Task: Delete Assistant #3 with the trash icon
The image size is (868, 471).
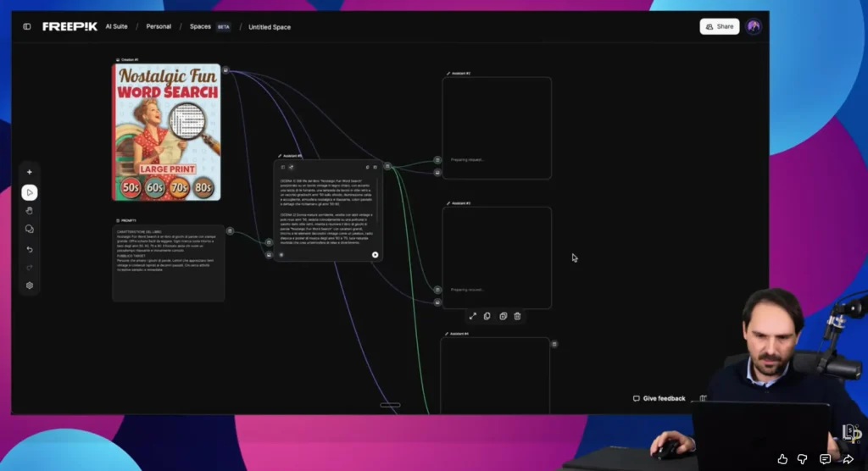Action: tap(518, 316)
